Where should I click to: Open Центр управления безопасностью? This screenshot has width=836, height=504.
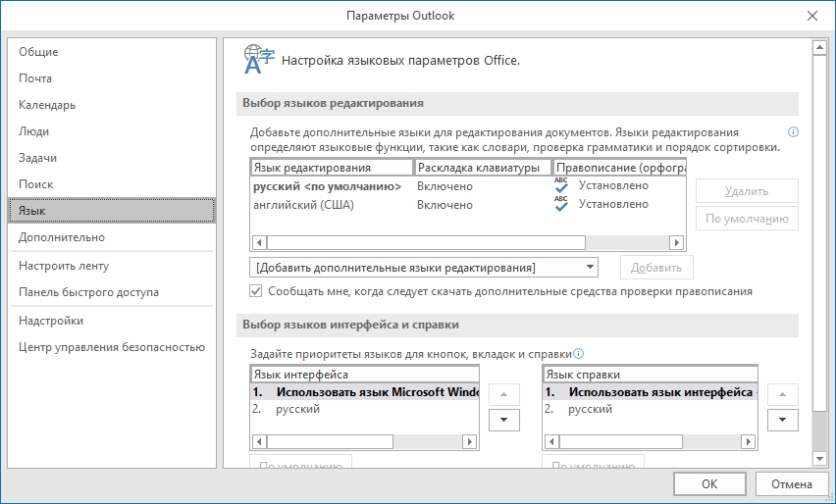(112, 347)
